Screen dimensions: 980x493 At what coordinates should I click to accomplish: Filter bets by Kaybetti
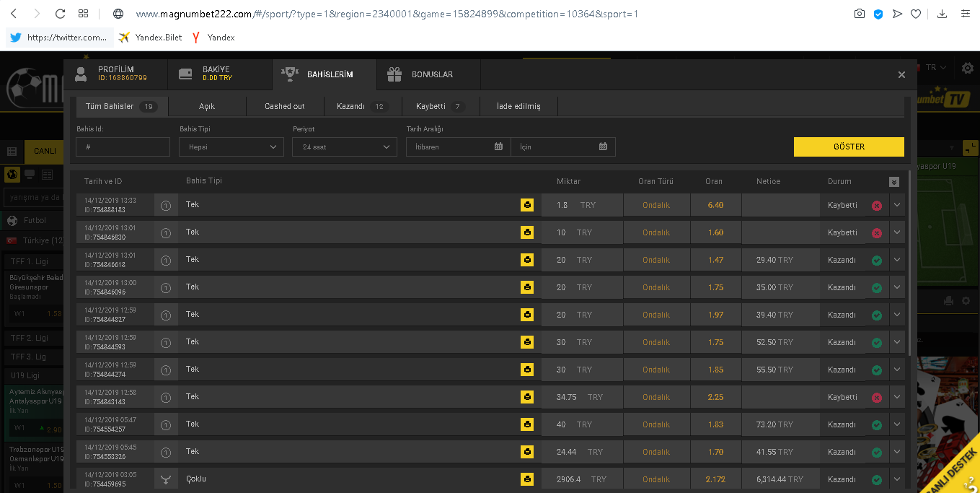coord(441,106)
